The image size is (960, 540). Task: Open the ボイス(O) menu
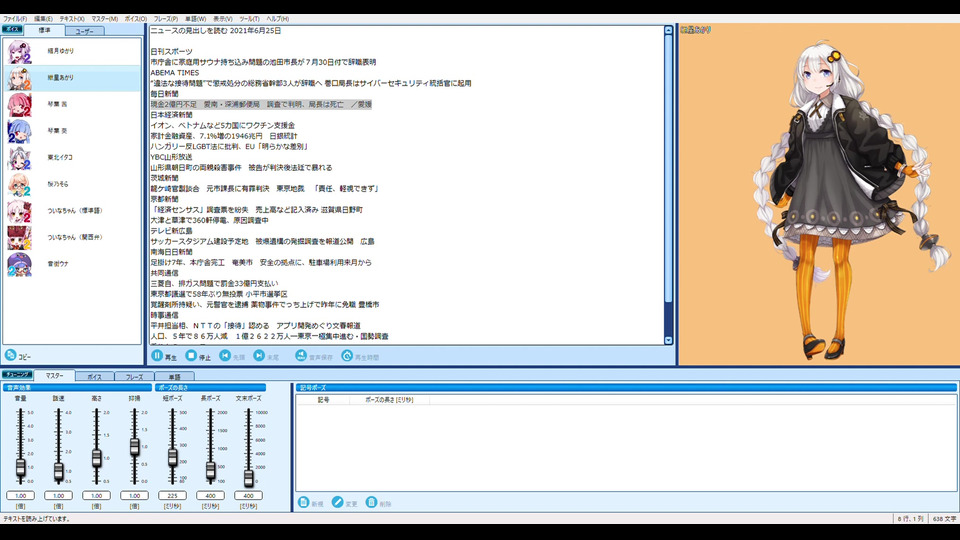[136, 19]
